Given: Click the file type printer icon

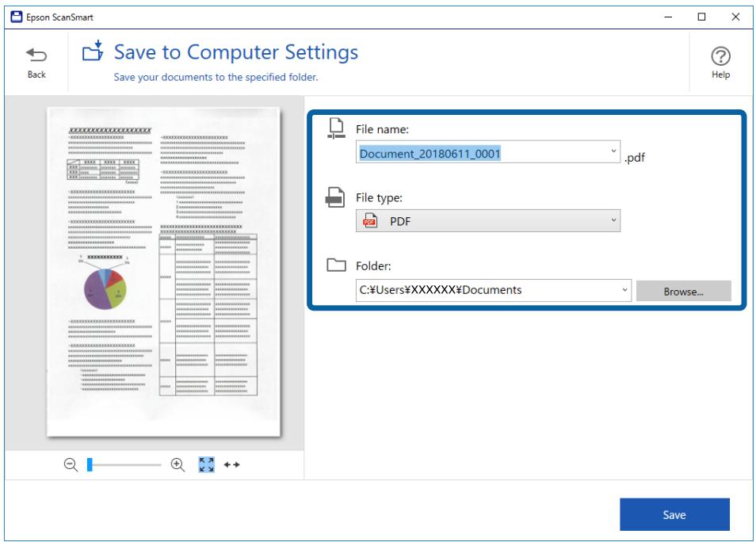Looking at the screenshot, I should 335,197.
